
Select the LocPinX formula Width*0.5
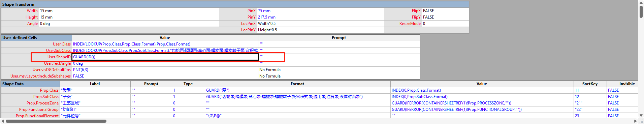click(320, 24)
